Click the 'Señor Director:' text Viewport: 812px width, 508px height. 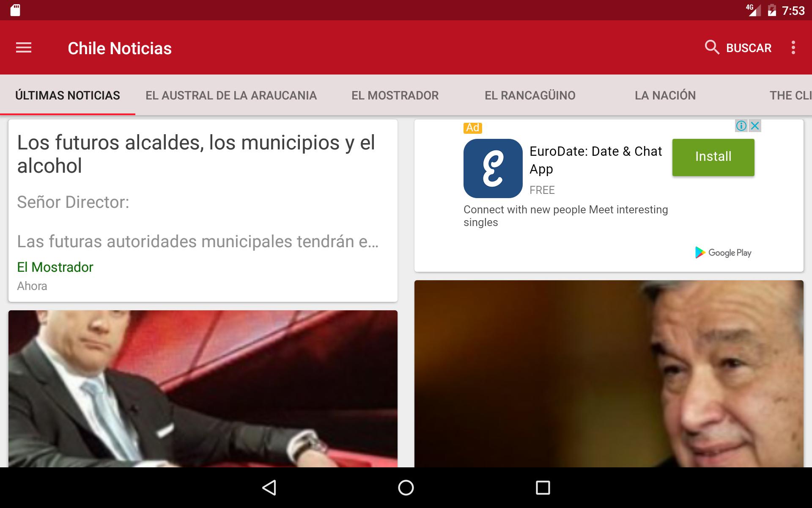pyautogui.click(x=73, y=202)
